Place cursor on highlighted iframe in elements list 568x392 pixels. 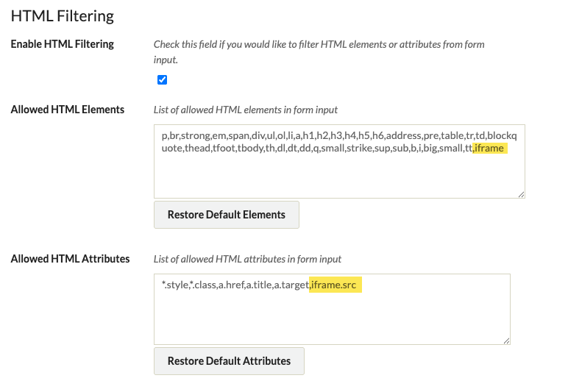[x=489, y=148]
